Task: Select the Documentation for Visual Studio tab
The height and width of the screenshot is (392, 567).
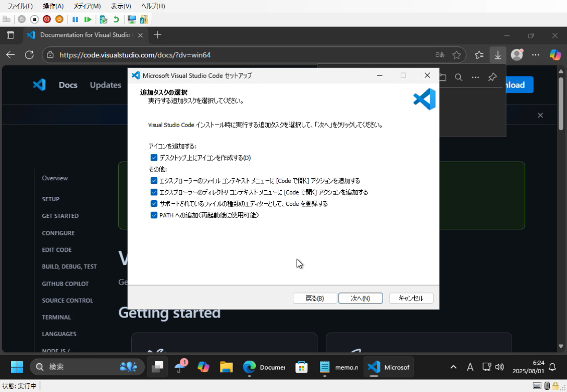Action: pos(85,35)
